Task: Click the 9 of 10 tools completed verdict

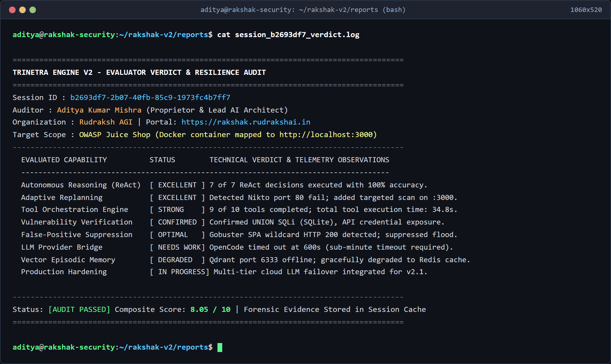Action: tap(333, 210)
